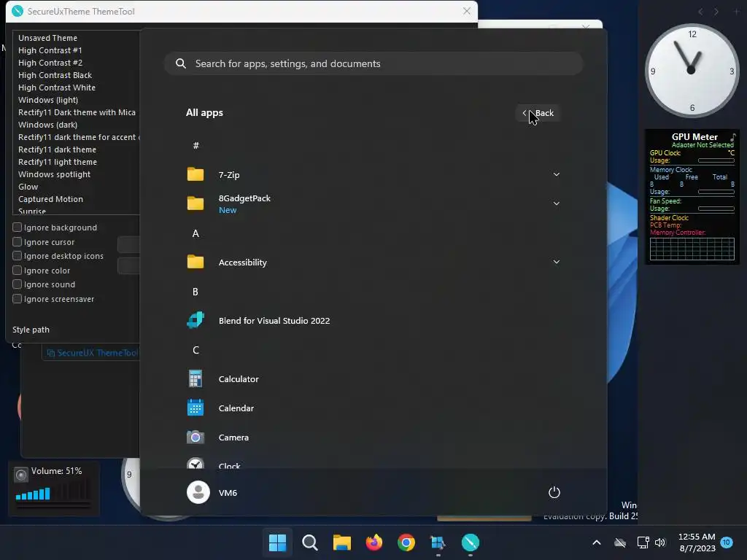Click the # section header
The image size is (747, 560).
196,145
